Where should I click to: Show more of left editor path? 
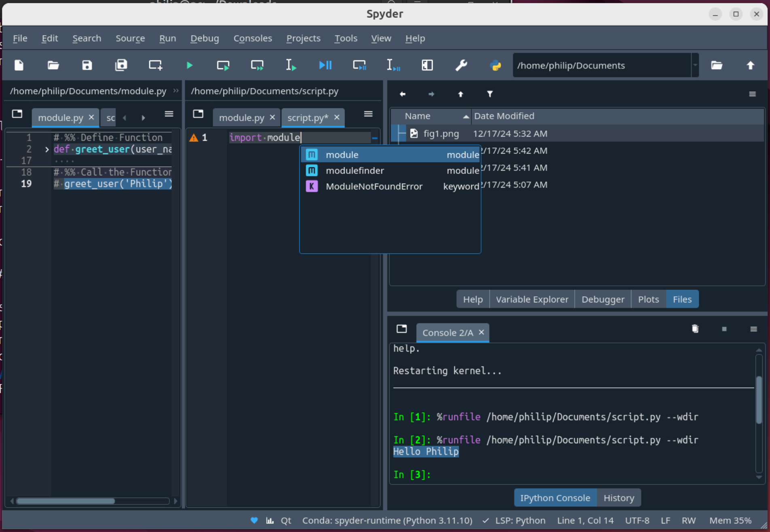(x=176, y=91)
